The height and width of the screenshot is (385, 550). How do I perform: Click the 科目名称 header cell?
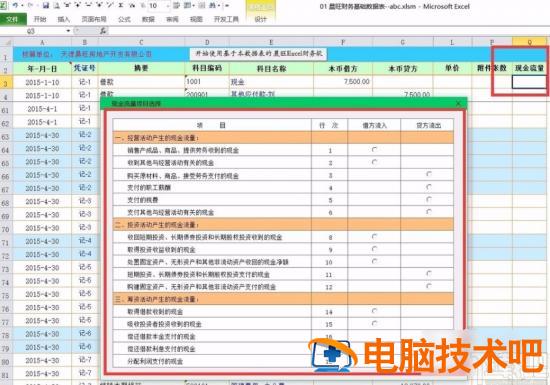tap(271, 68)
